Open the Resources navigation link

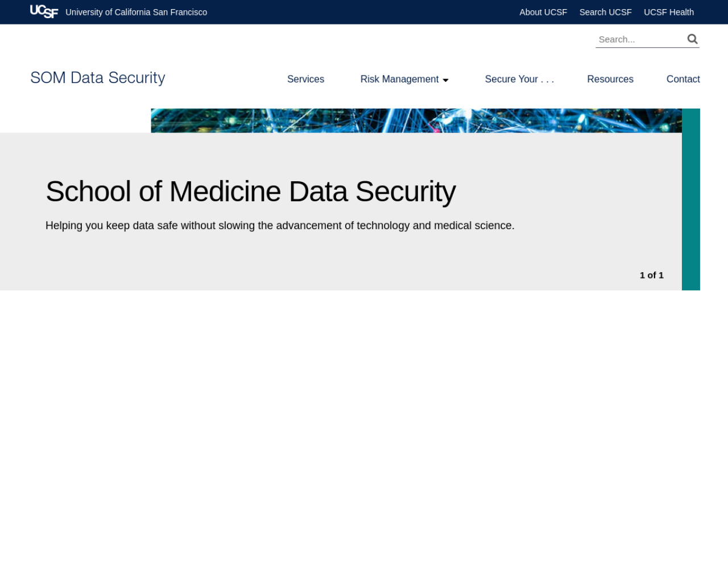click(x=610, y=79)
